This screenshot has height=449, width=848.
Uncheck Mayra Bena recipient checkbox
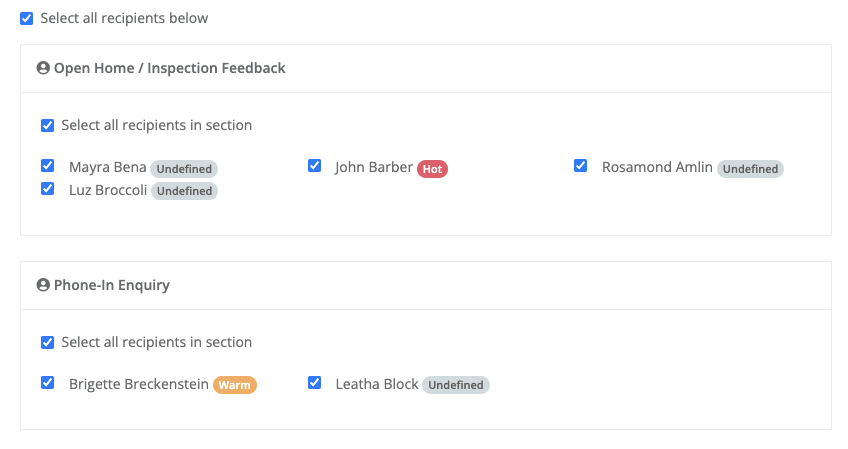click(48, 166)
